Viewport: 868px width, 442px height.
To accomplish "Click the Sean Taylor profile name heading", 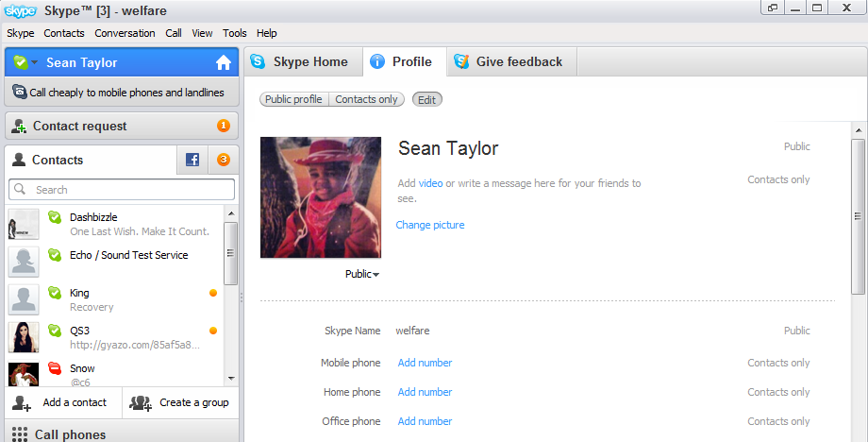I will tap(448, 148).
